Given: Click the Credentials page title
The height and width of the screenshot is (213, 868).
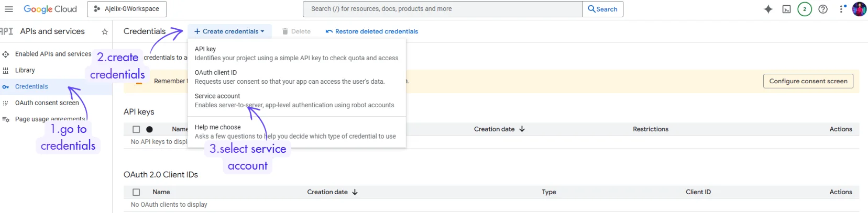Looking at the screenshot, I should pos(145,31).
